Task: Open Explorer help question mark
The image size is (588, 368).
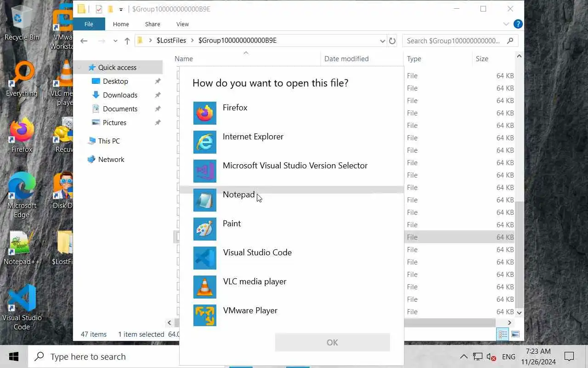Action: 518,24
